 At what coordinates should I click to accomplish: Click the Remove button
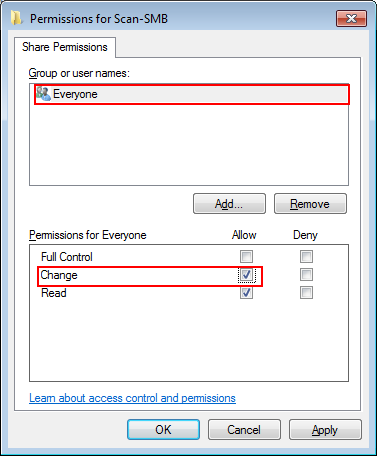coord(310,204)
